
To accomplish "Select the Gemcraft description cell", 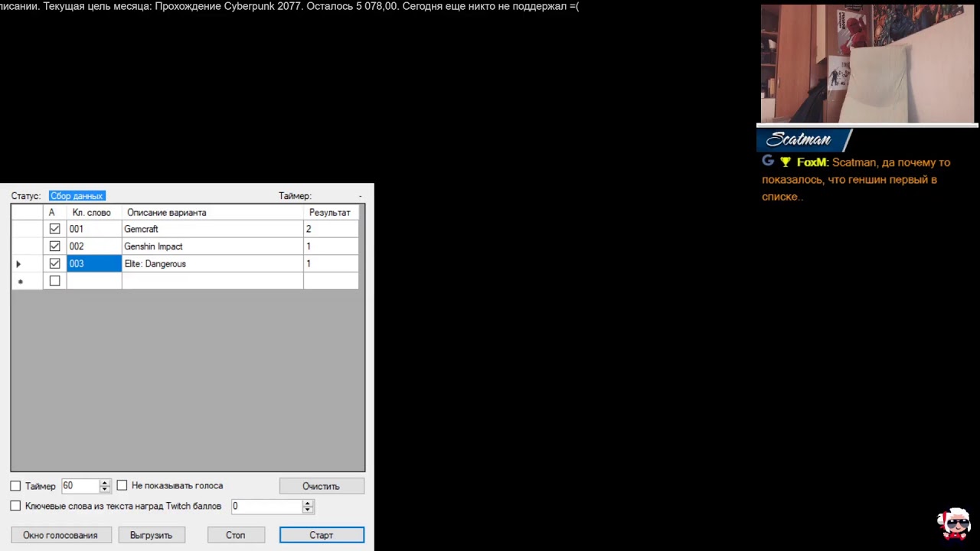I will pos(213,229).
